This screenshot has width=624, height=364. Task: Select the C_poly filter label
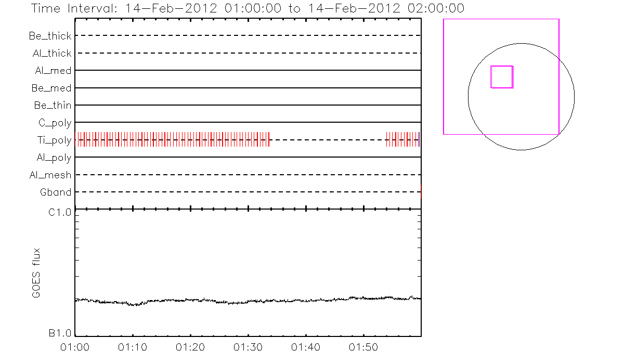tap(55, 123)
